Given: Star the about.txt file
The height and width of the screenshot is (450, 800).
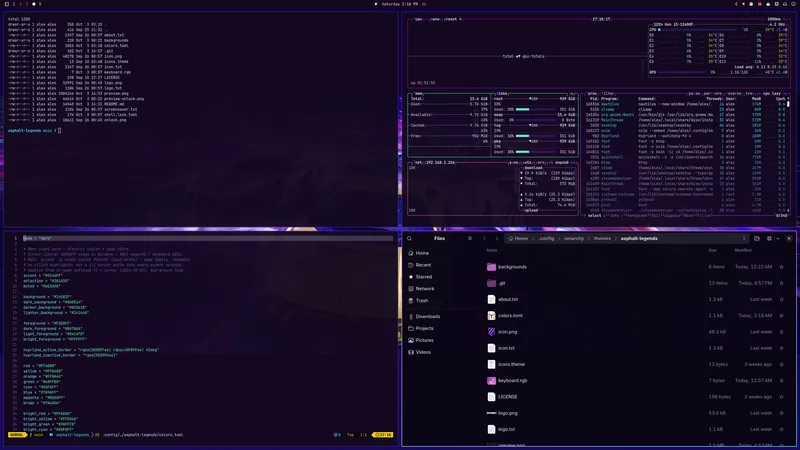Looking at the screenshot, I should [x=781, y=299].
